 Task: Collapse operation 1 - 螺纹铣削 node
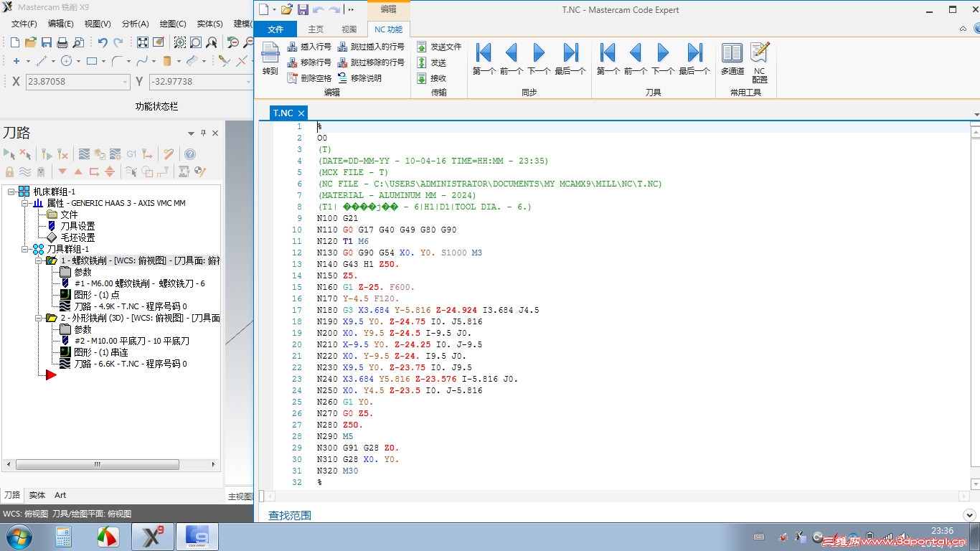(37, 260)
